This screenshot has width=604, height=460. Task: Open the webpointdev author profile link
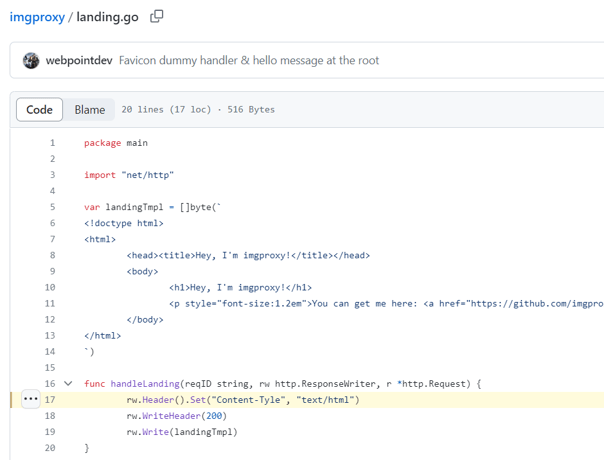tap(79, 61)
